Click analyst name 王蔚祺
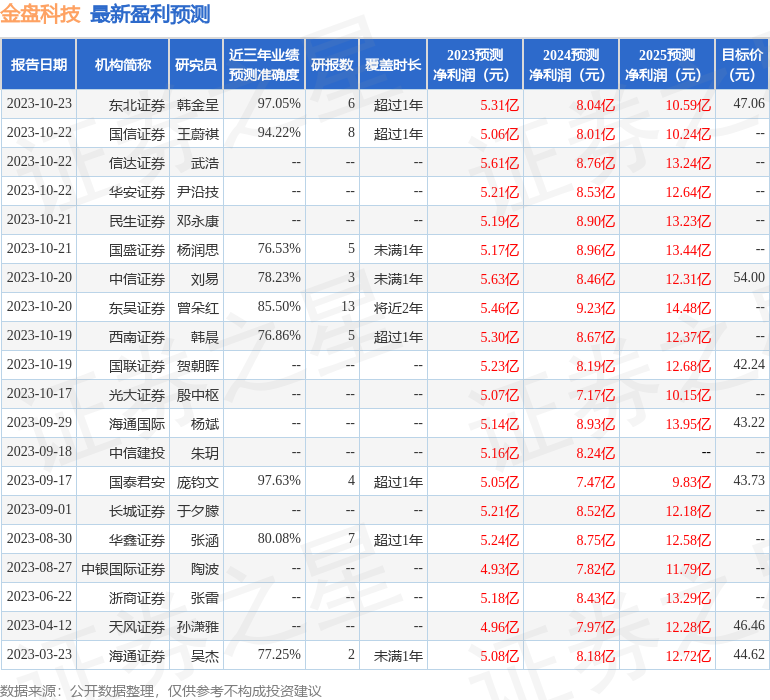The width and height of the screenshot is (770, 700). point(197,134)
